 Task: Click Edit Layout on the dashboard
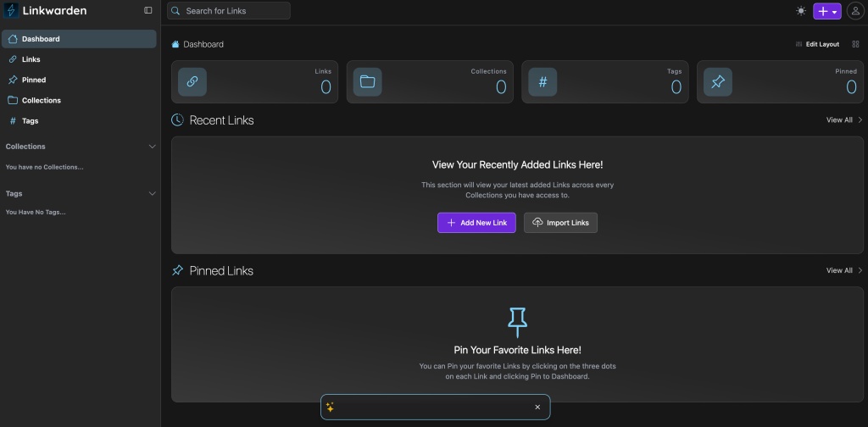click(817, 44)
